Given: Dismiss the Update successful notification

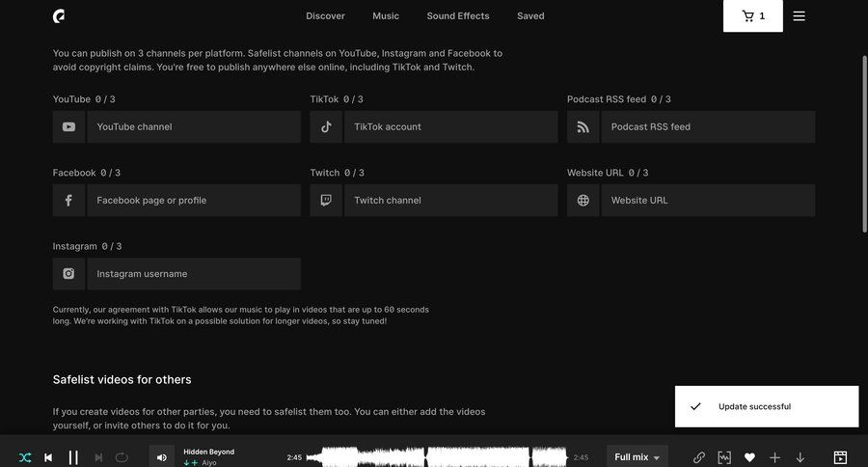Looking at the screenshot, I should [x=767, y=406].
